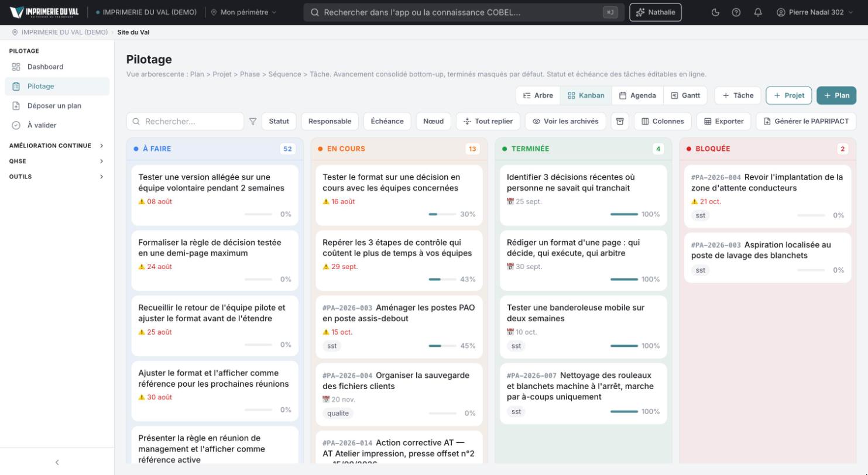Switch to the Arbre view
The width and height of the screenshot is (868, 475).
538,95
